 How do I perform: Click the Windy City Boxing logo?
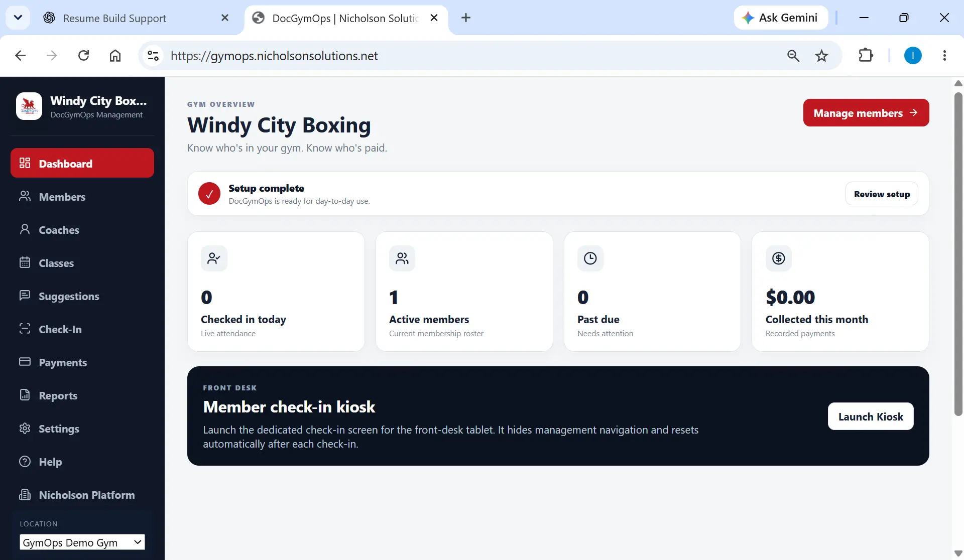(29, 106)
